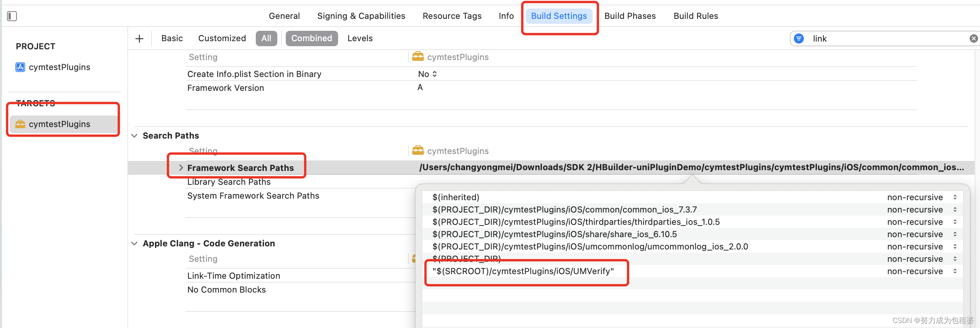Click the Framework Version value A
980x328 pixels.
tap(420, 87)
